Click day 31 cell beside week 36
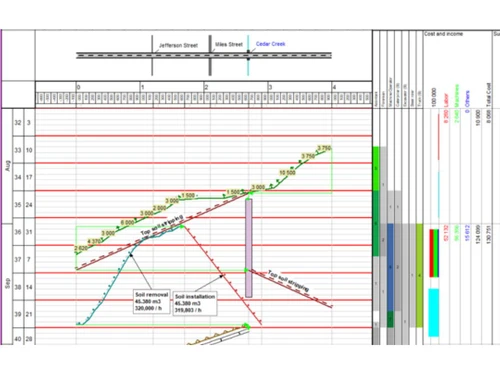This screenshot has height=375, width=500. (29, 232)
